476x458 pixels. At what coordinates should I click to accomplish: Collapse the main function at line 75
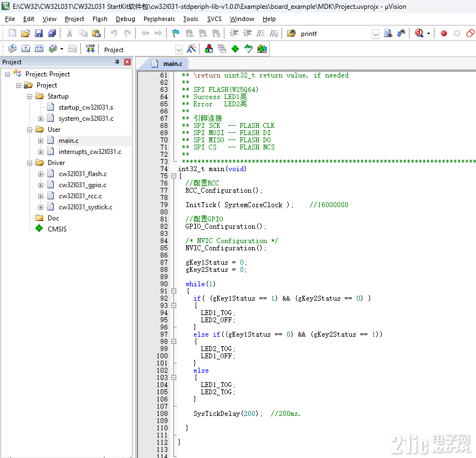click(x=173, y=176)
